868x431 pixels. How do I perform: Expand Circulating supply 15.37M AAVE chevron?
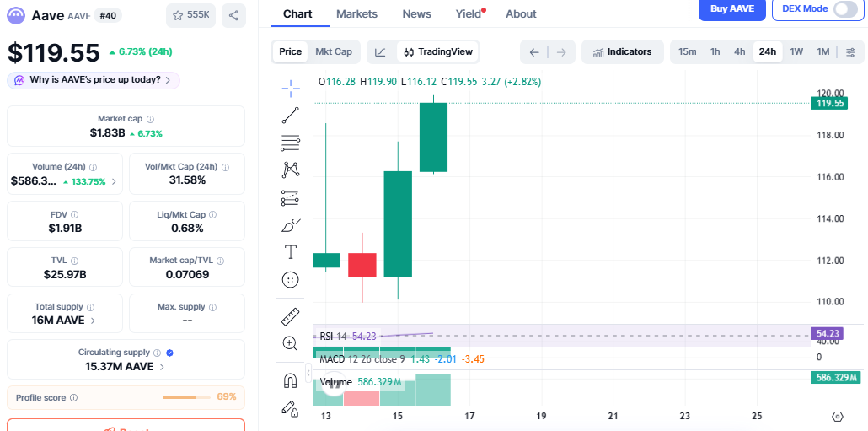click(x=162, y=367)
